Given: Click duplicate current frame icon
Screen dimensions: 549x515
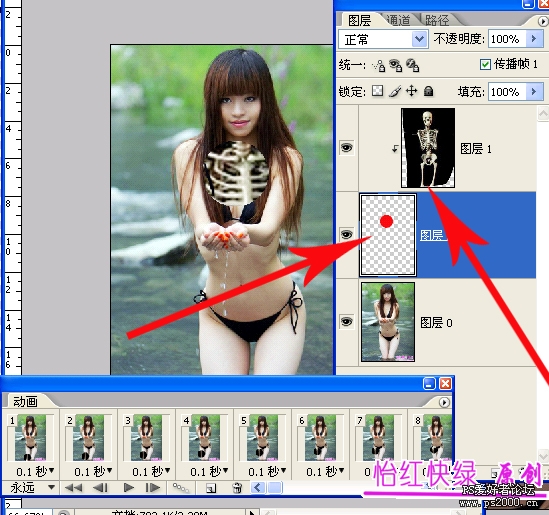Looking at the screenshot, I should pyautogui.click(x=211, y=488).
